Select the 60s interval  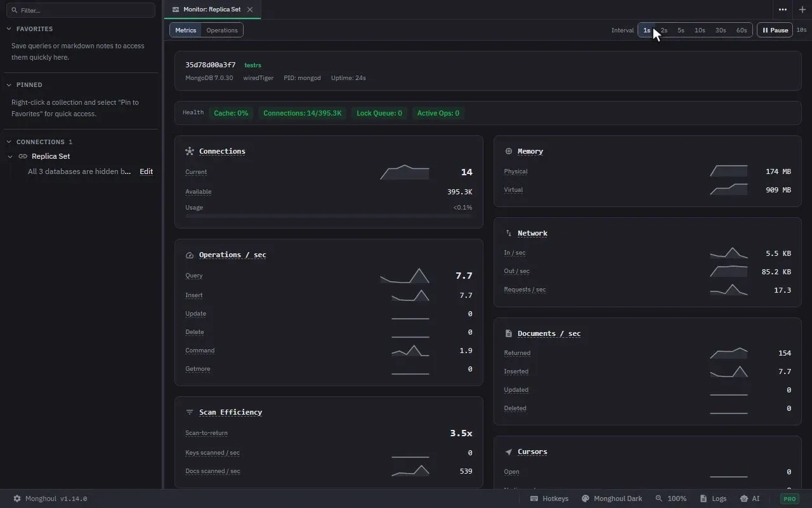742,30
